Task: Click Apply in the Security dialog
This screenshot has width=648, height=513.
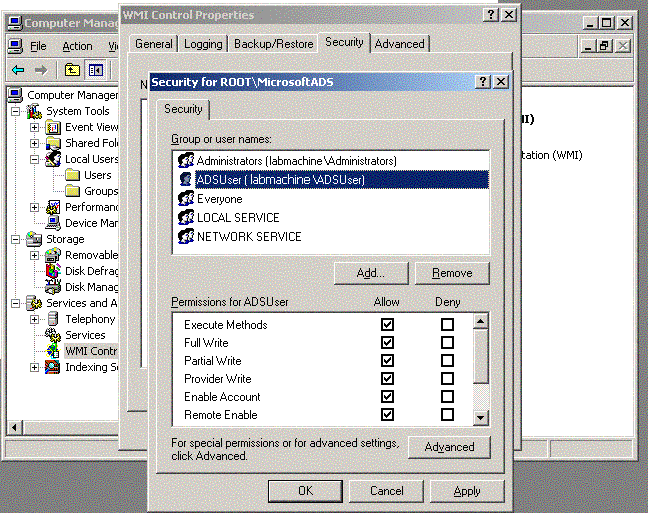Action: [467, 491]
